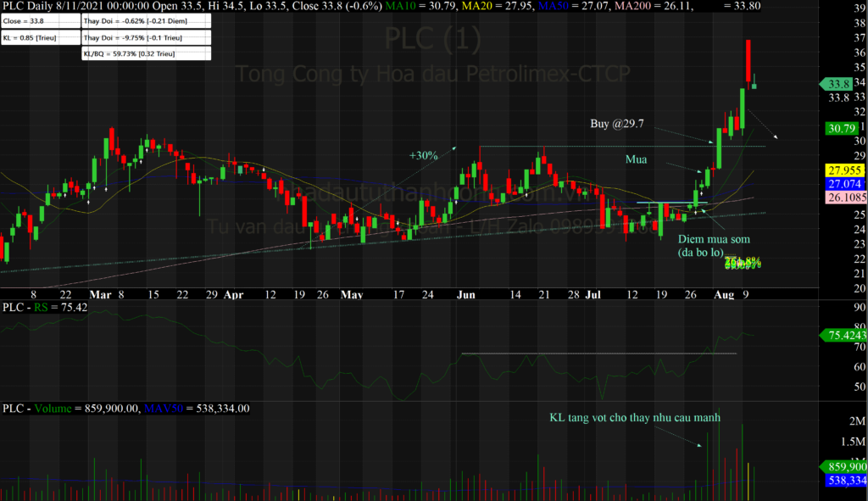868x501 pixels.
Task: Click the 'Aug' month label on date axis
Action: click(x=724, y=294)
